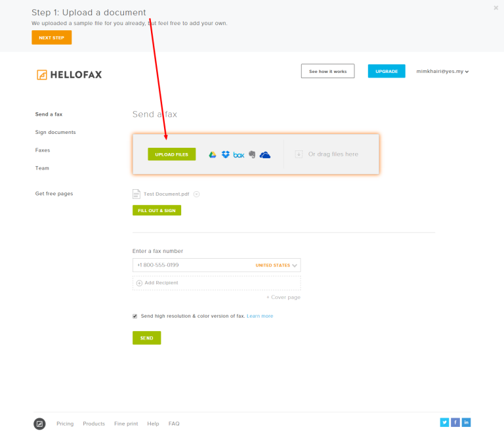Screen dimensions: 504x440
Task: Click the Test Document.pdf file icon
Action: tap(136, 194)
